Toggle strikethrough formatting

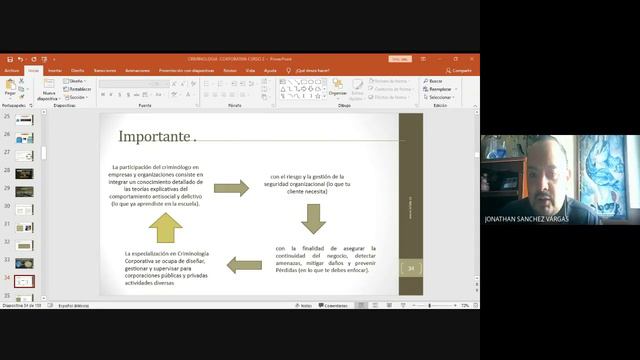[x=137, y=95]
